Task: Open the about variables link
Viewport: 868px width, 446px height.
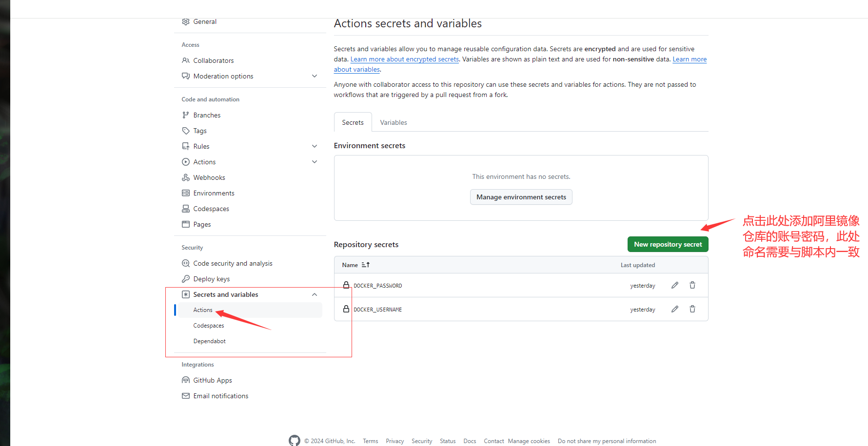Action: tap(357, 69)
